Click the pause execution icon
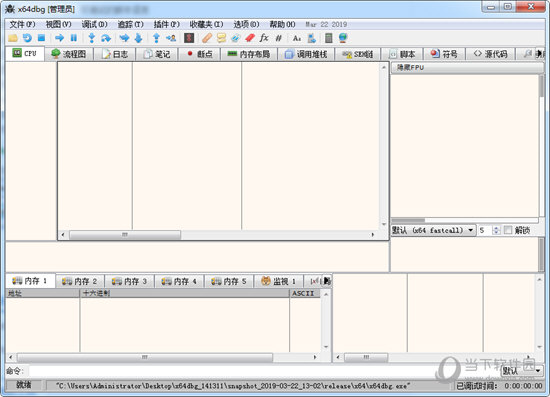This screenshot has width=550, height=397. click(74, 38)
